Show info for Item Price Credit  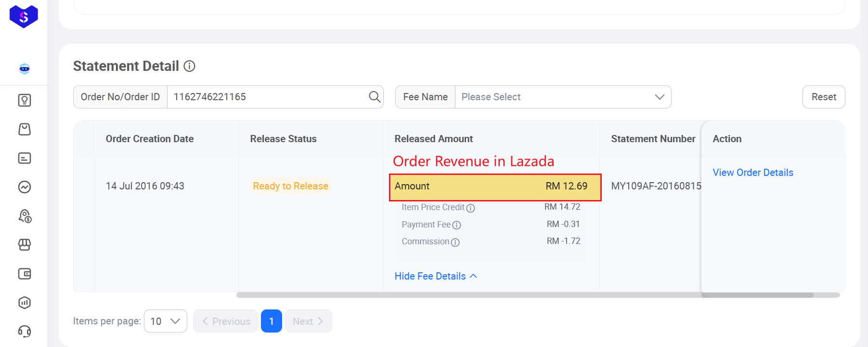(x=471, y=208)
